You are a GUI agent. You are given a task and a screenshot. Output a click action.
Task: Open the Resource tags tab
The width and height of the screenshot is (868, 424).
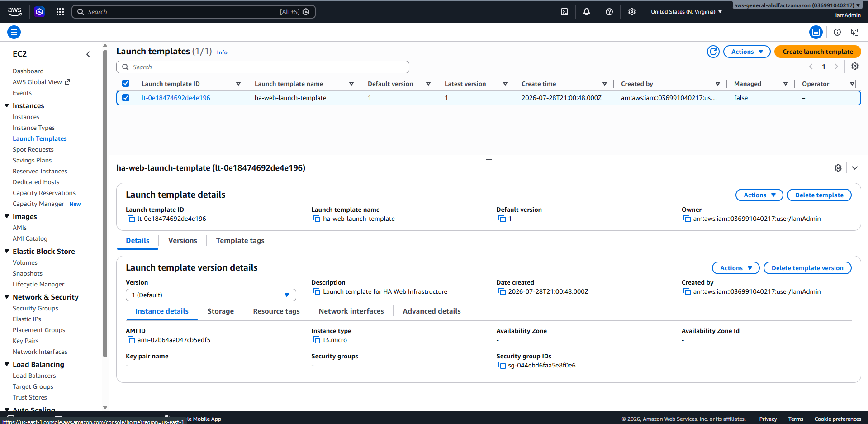click(276, 311)
